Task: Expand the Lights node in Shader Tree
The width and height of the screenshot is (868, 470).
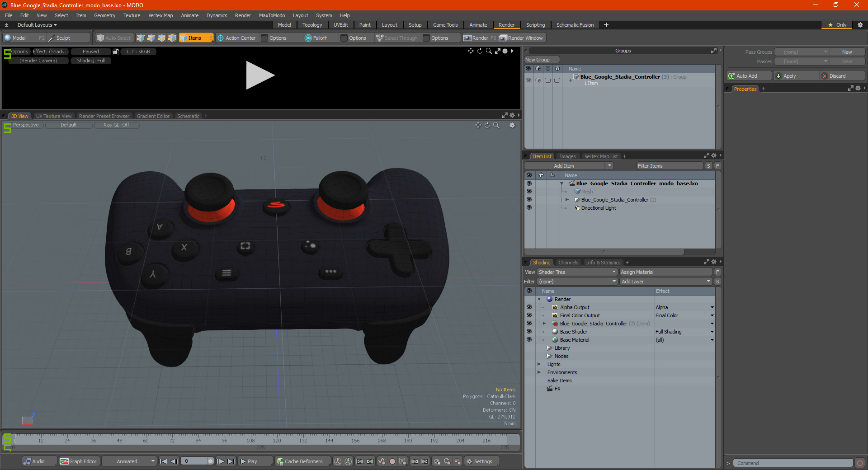Action: pos(539,364)
